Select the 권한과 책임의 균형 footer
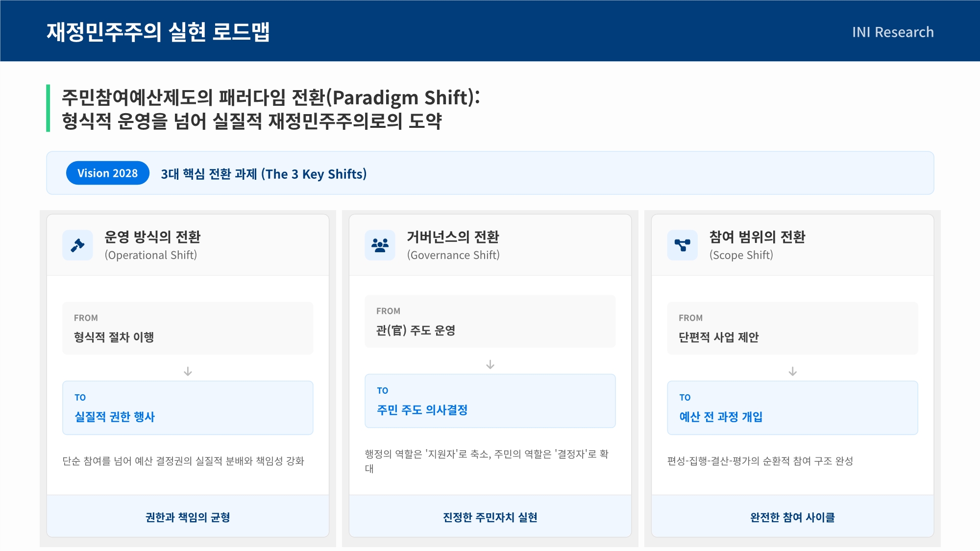This screenshot has height=551, width=980. pos(188,517)
